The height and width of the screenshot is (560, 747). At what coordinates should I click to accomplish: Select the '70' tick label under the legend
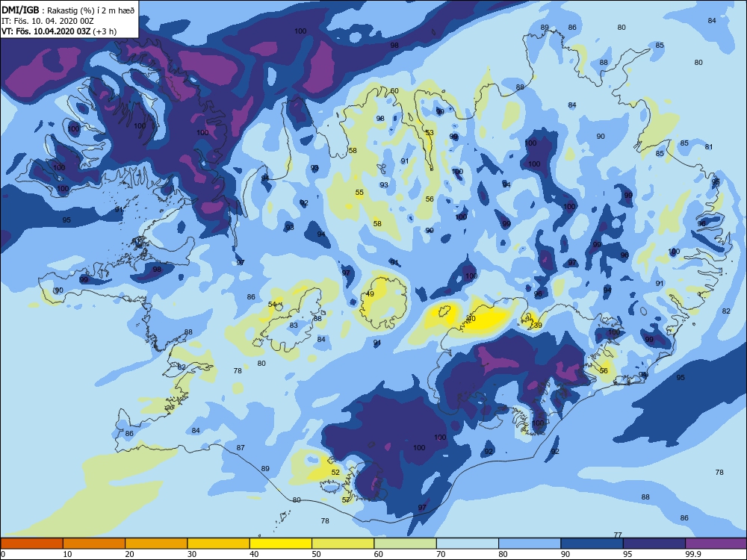coord(441,554)
